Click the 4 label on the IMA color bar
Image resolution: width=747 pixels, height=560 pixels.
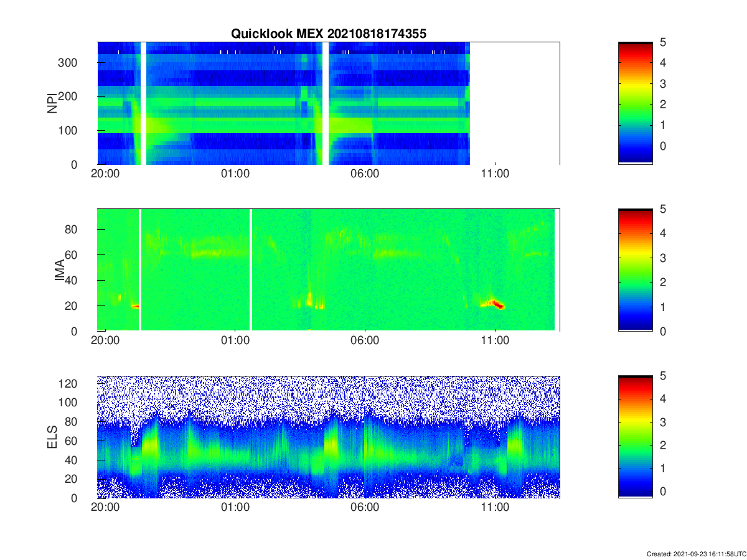(x=663, y=233)
